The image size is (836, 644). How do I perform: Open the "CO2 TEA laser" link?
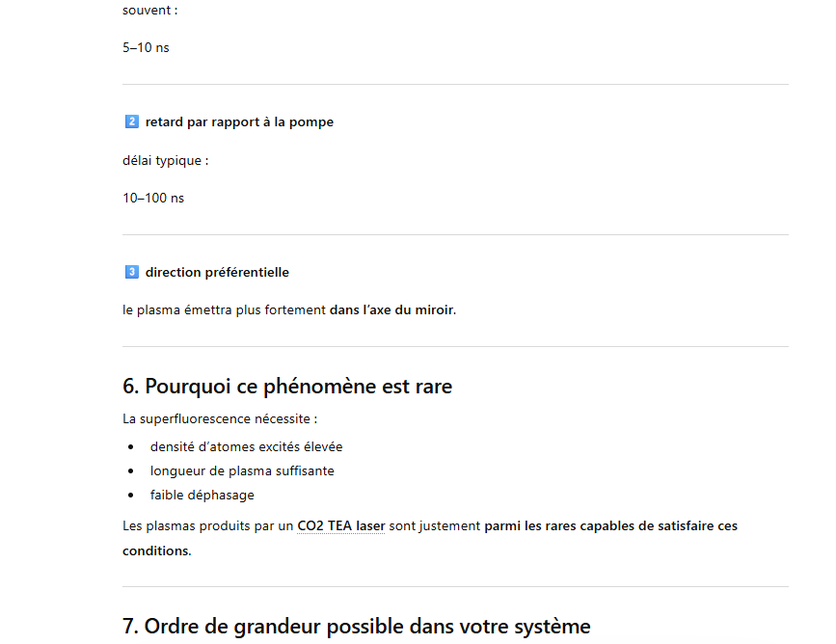[x=340, y=526]
